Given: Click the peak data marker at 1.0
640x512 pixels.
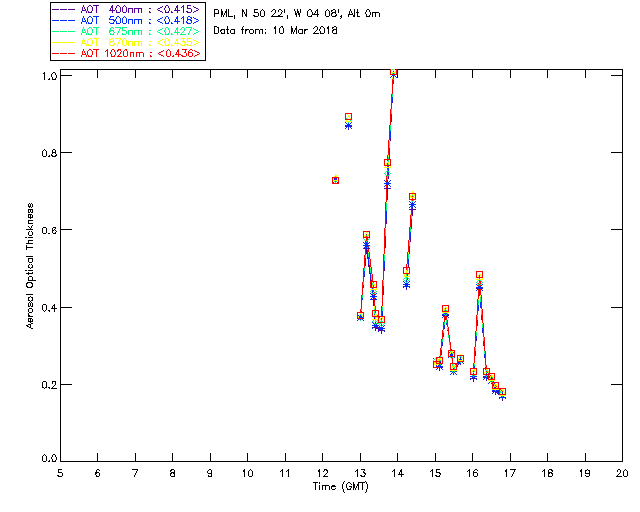Looking at the screenshot, I should point(393,71).
